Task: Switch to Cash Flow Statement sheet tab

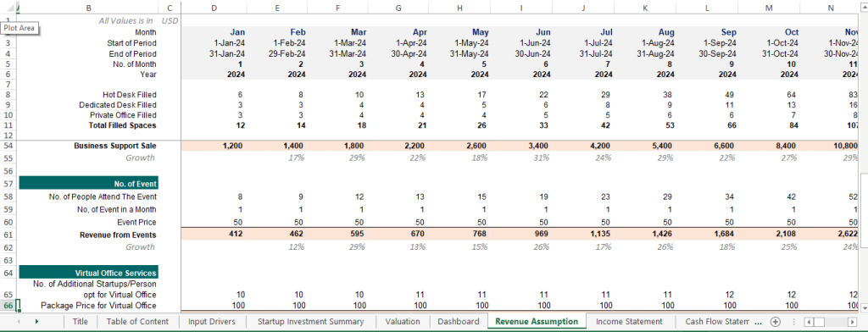Action: [x=716, y=322]
